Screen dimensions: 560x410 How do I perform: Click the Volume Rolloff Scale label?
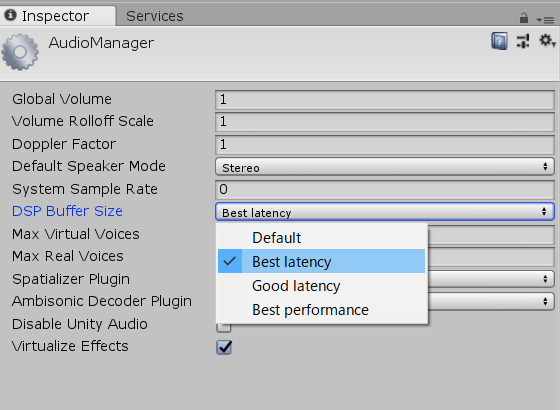(x=82, y=121)
